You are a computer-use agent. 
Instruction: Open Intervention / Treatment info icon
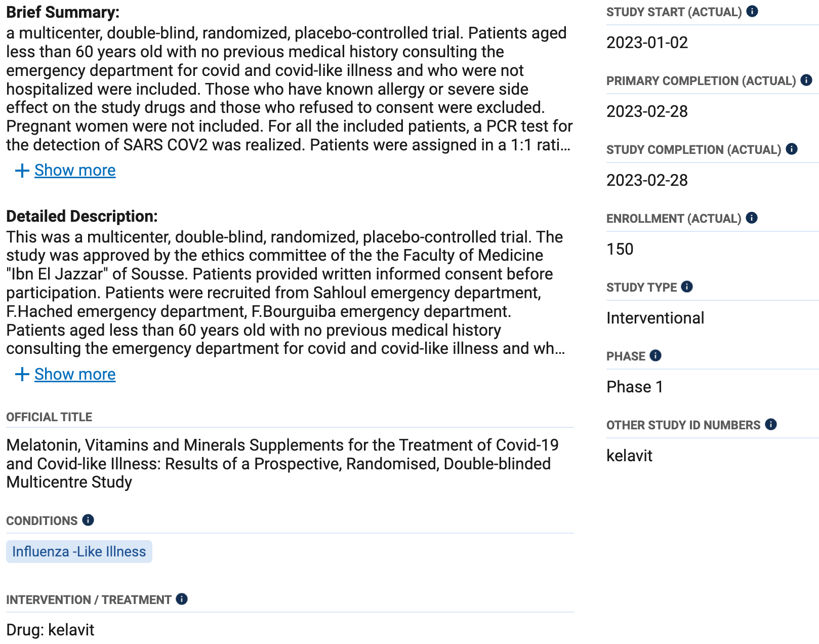[182, 599]
